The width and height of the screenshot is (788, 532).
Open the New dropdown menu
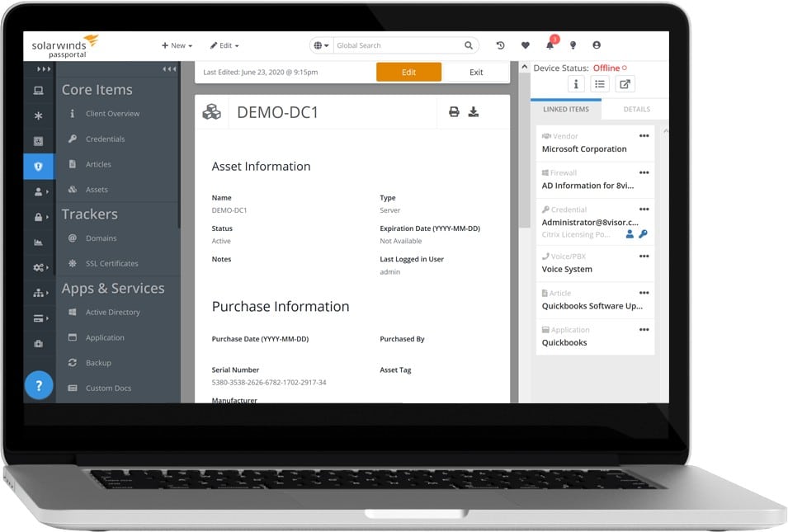(177, 45)
